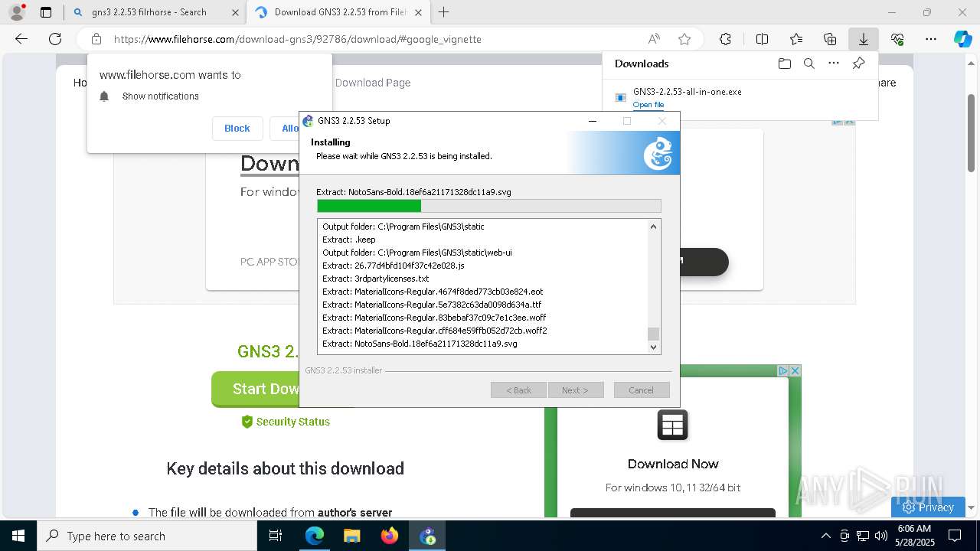This screenshot has width=980, height=551.
Task: Click the installer log scrollbar thumb
Action: (653, 334)
